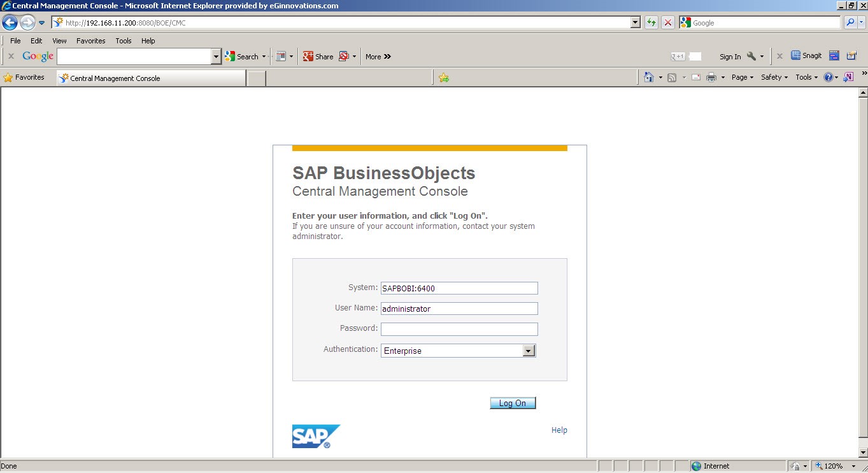Click the System field SAPBOBI:6400

click(459, 288)
